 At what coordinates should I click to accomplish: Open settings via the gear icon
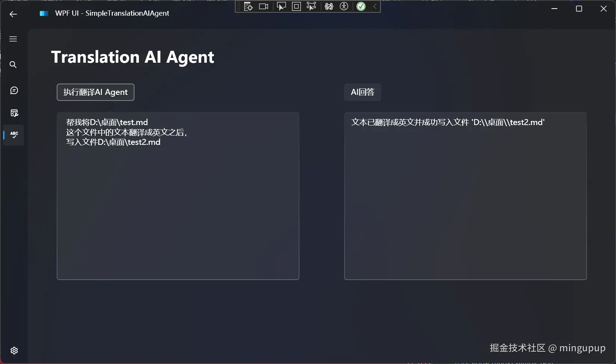coord(14,351)
